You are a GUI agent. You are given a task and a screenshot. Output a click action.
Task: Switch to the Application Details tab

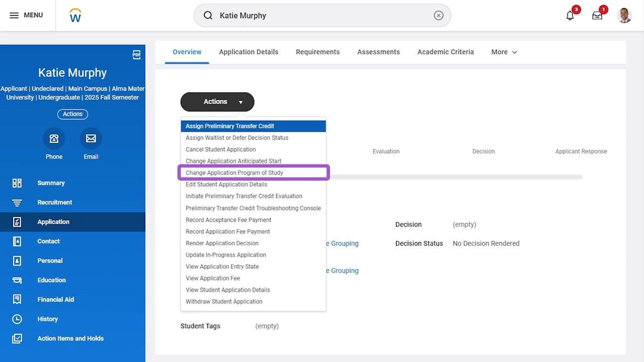click(x=249, y=52)
